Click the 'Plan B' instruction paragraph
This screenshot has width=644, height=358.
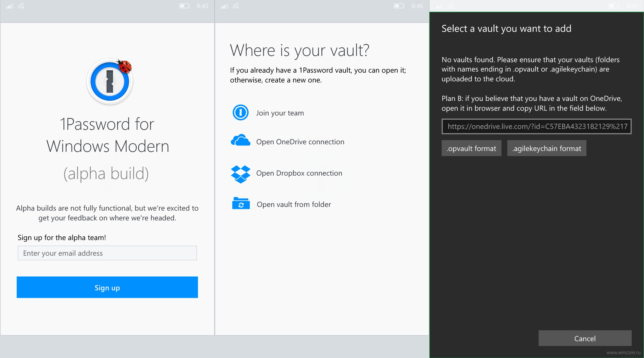tap(532, 103)
